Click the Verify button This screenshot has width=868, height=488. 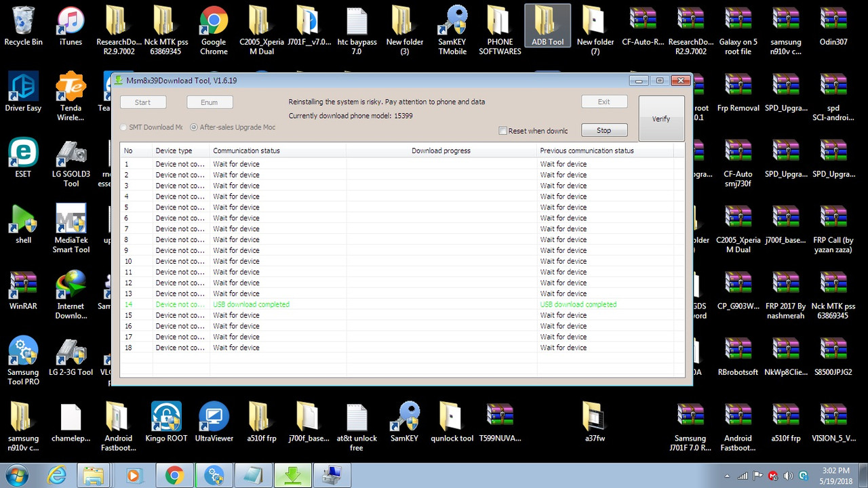tap(661, 119)
